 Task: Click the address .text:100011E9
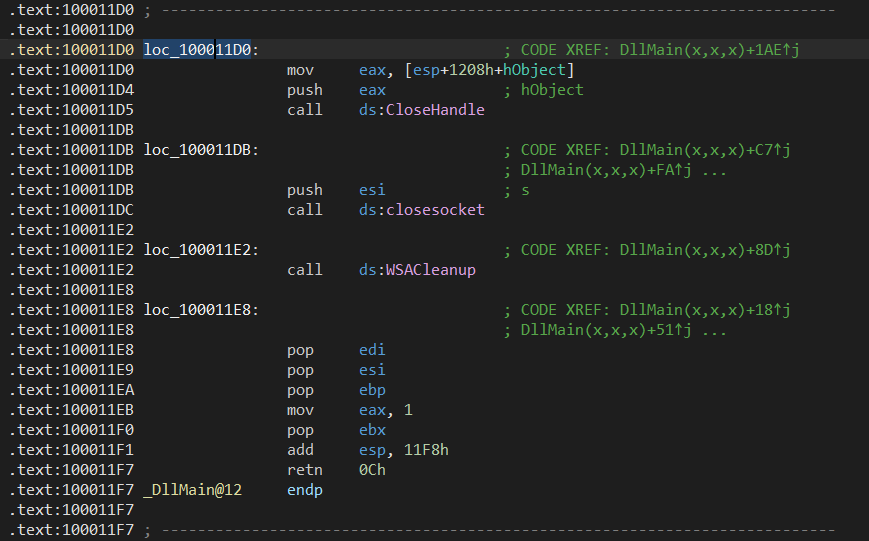tap(71, 370)
